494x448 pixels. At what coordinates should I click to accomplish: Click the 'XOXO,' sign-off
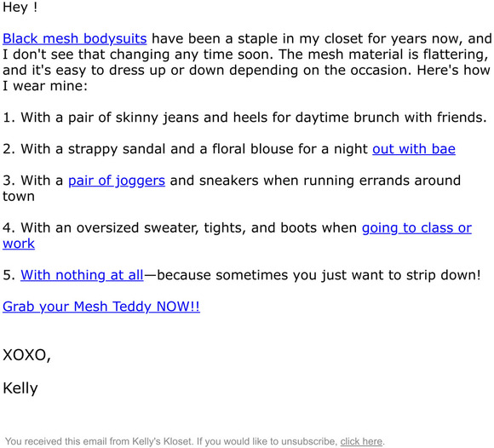(x=26, y=355)
